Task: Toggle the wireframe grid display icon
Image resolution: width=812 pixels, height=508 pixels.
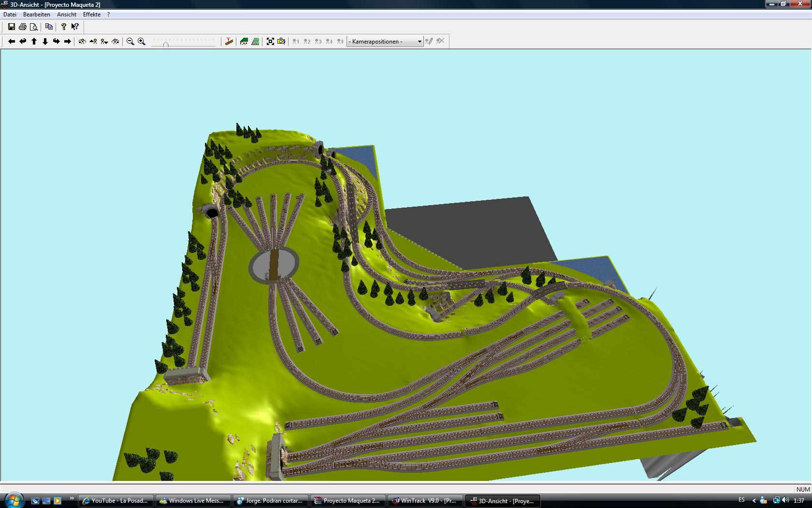Action: [x=255, y=42]
